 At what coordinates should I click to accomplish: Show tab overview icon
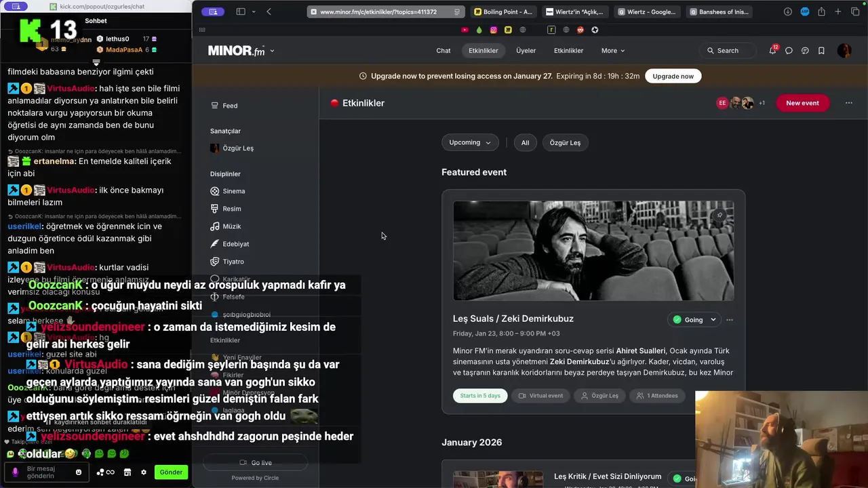point(855,12)
